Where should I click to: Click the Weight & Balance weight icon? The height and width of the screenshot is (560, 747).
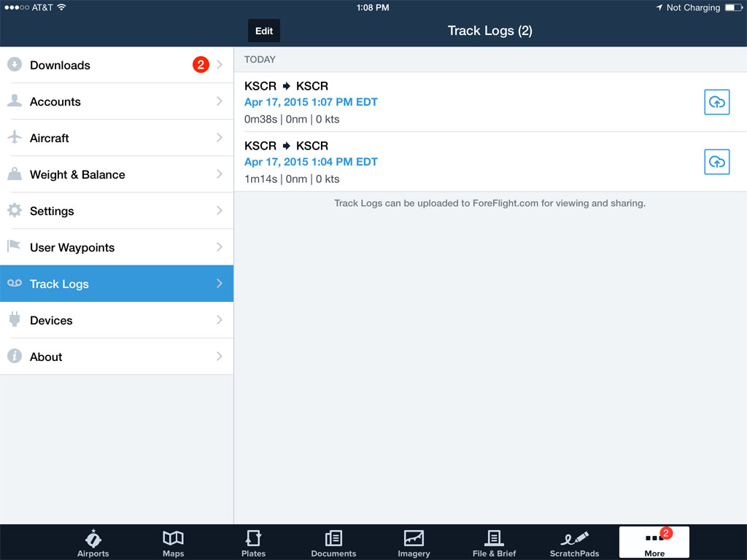pos(15,174)
